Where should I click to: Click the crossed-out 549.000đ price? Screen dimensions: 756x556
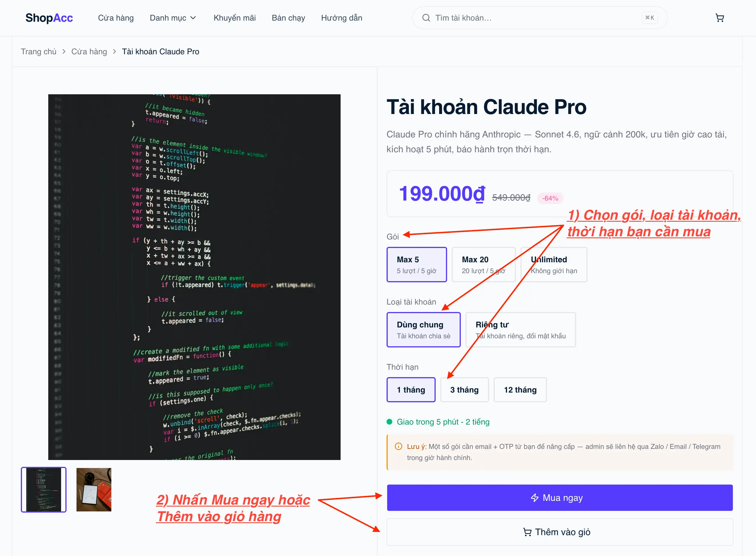511,197
